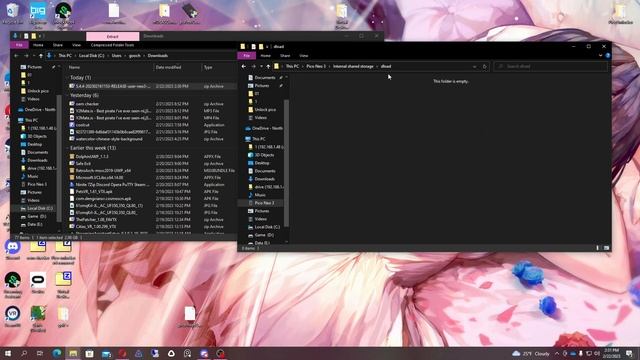Open the Mail app from the taskbar
This screenshot has height=360, width=640.
(x=106, y=353)
